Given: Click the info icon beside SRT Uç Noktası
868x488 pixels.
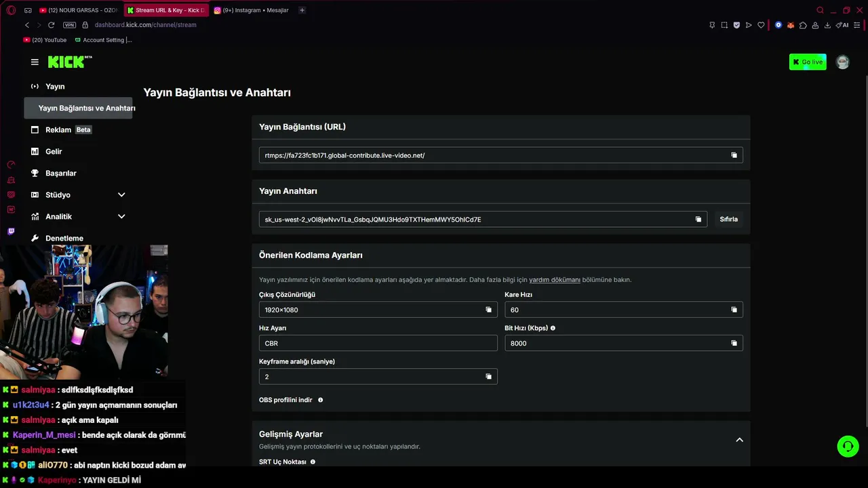Looking at the screenshot, I should [313, 462].
